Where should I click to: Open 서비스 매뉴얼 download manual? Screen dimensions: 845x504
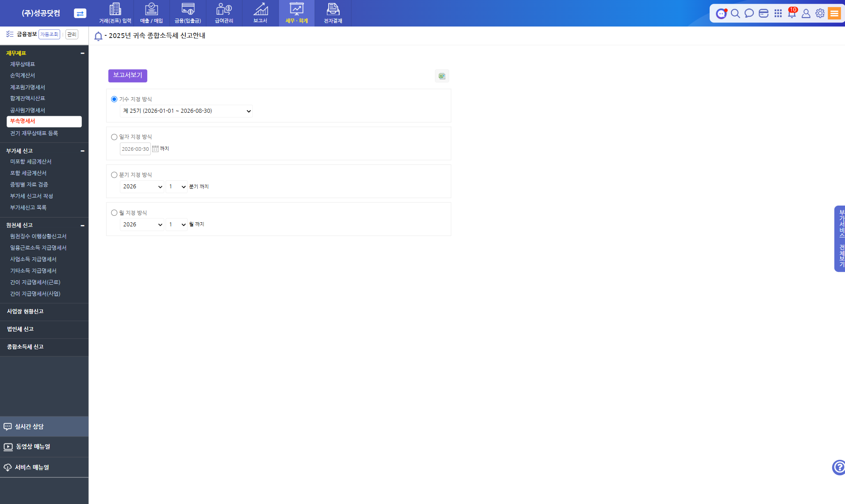coord(44,467)
